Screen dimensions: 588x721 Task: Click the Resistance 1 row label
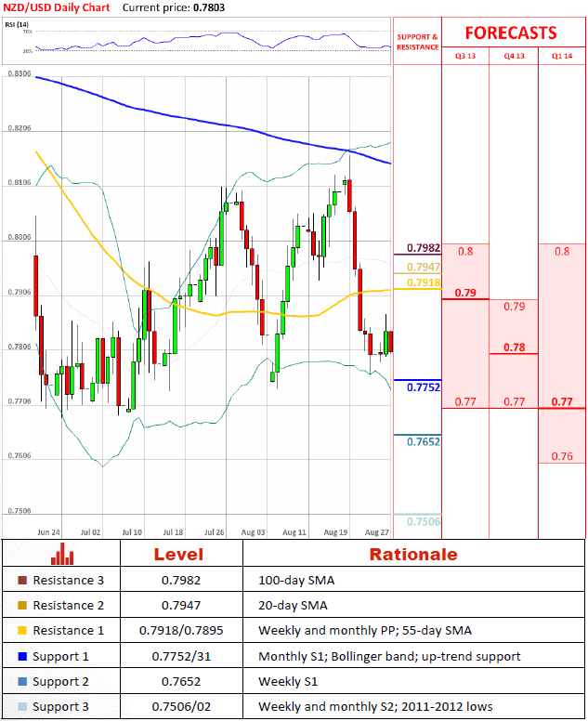(x=69, y=631)
